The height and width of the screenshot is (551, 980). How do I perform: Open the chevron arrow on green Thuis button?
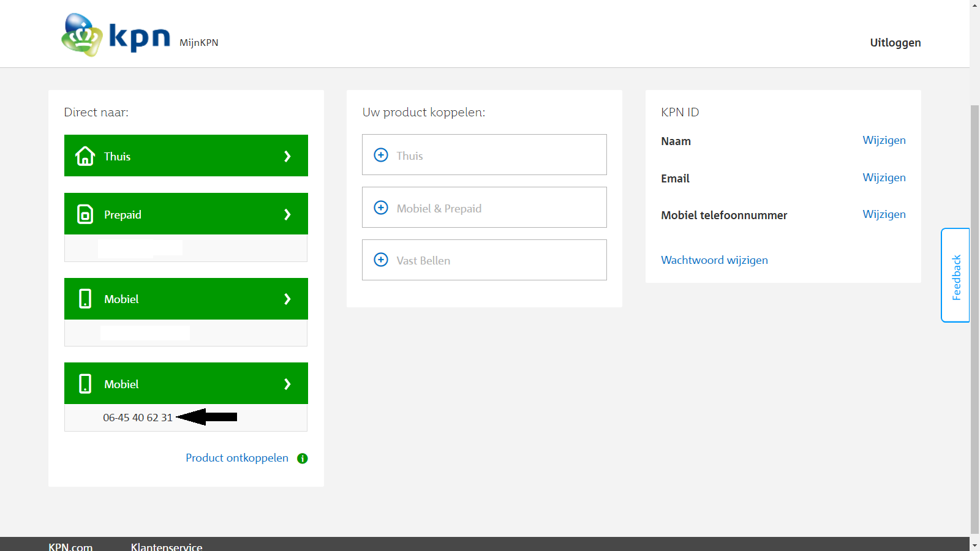[x=287, y=156]
